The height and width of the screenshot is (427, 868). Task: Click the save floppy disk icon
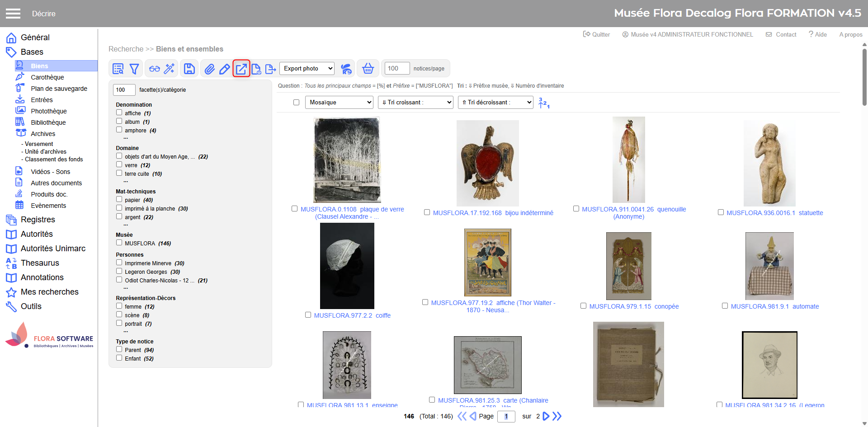click(x=189, y=69)
